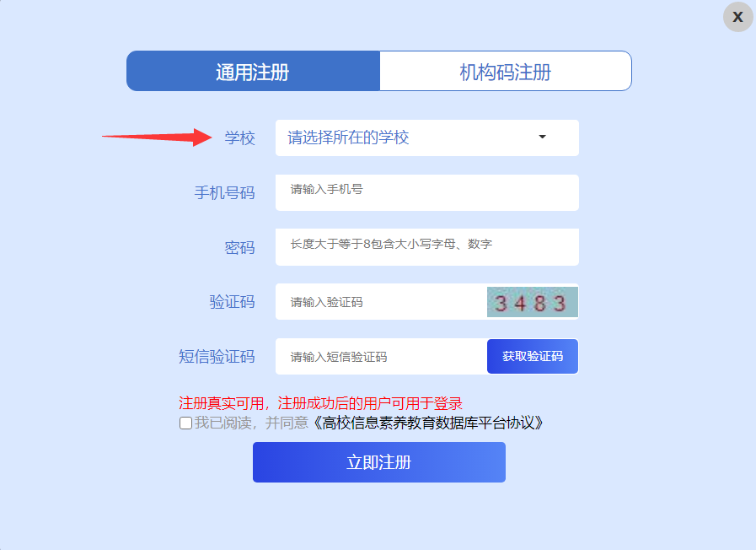Focus the 请输入手机号 phone input
756x550 pixels.
(426, 192)
